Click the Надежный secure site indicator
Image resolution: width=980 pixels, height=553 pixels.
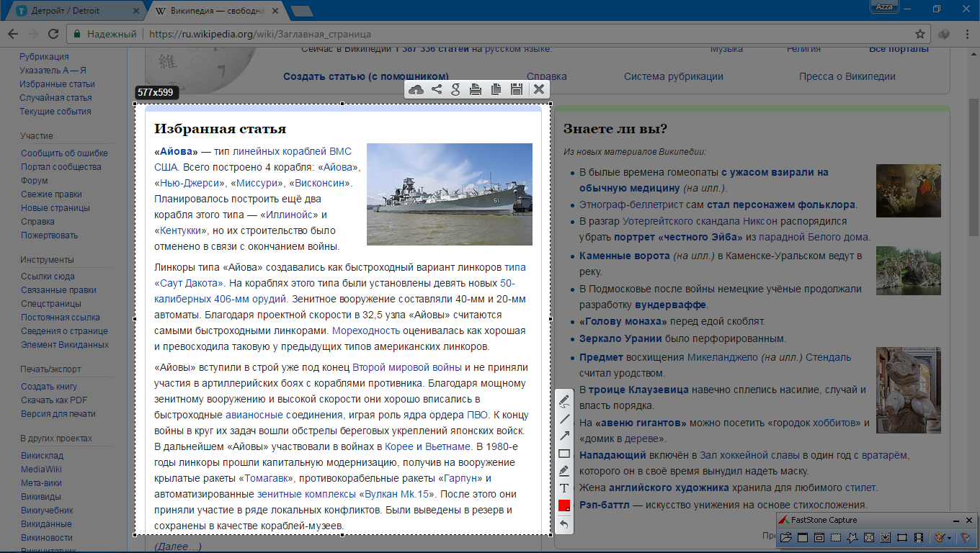click(105, 34)
